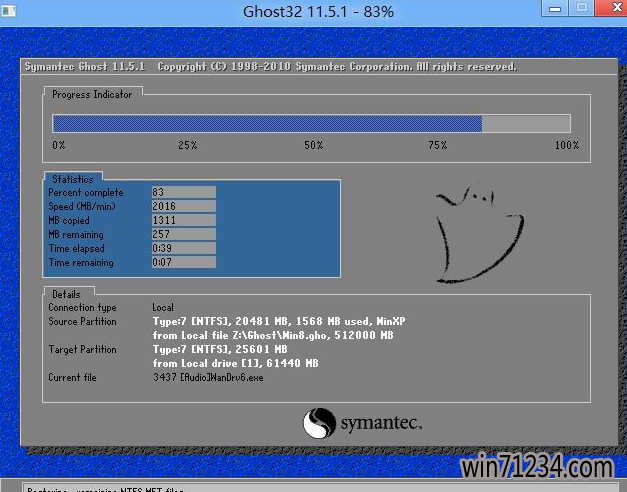Viewport: 627px width, 492px height.
Task: Click the 'symantec.' wordmark text
Action: tap(381, 423)
